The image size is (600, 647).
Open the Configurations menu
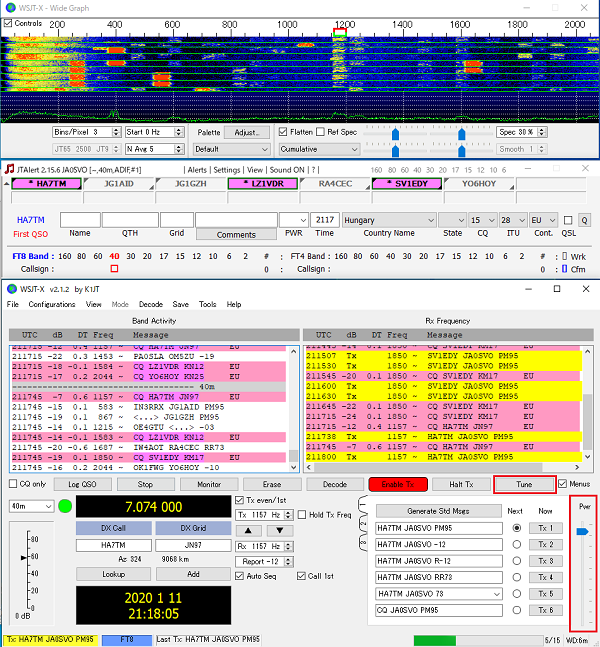click(51, 304)
